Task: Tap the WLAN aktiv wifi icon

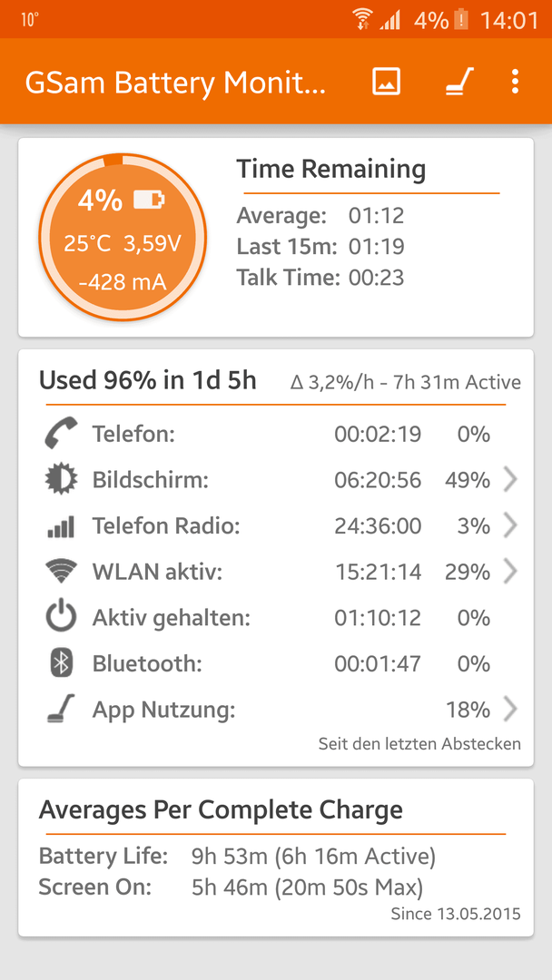Action: tap(61, 572)
